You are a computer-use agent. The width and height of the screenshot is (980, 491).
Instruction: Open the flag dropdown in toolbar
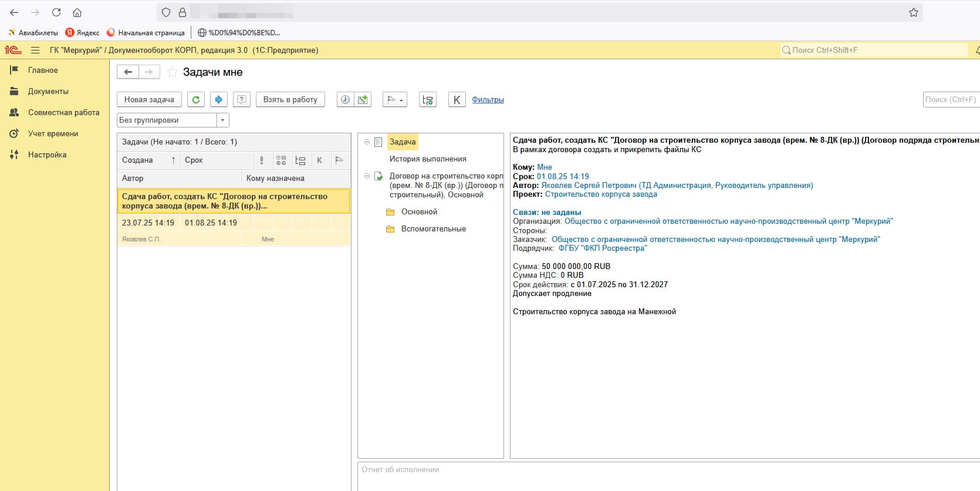click(394, 100)
